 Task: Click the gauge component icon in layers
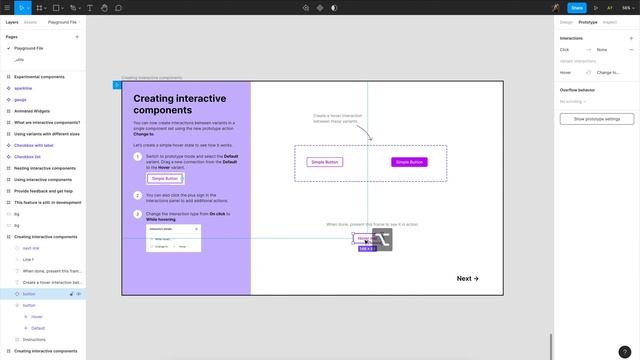pyautogui.click(x=8, y=100)
